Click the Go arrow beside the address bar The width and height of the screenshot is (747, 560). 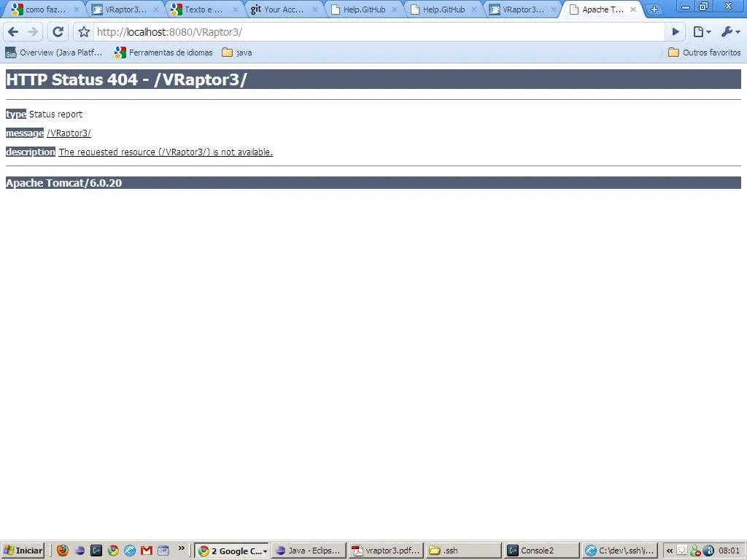(x=676, y=32)
